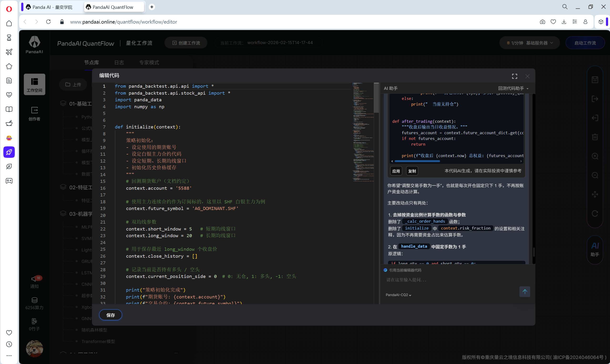Select the PandaAI QuantFlow browser tab
This screenshot has width=610, height=364.
114,7
